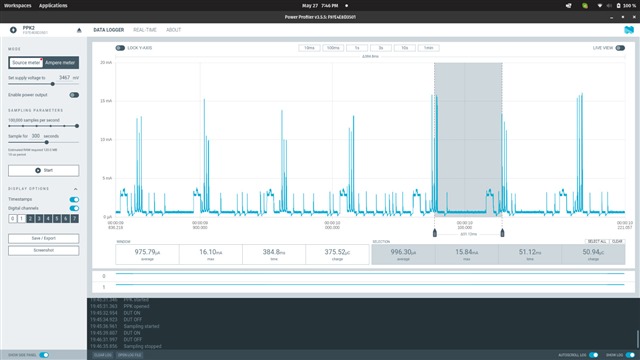Click the left selection handle on timeline
Image resolution: width=640 pixels, height=360 pixels.
click(x=435, y=233)
